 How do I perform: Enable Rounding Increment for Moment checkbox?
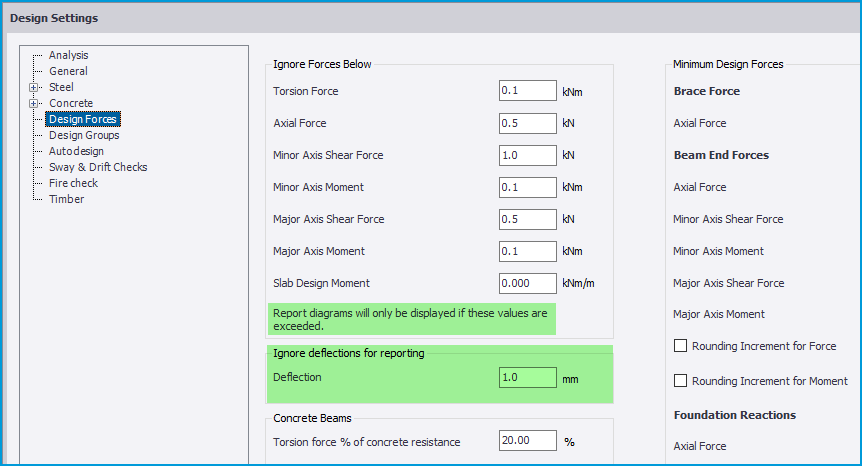coord(681,380)
